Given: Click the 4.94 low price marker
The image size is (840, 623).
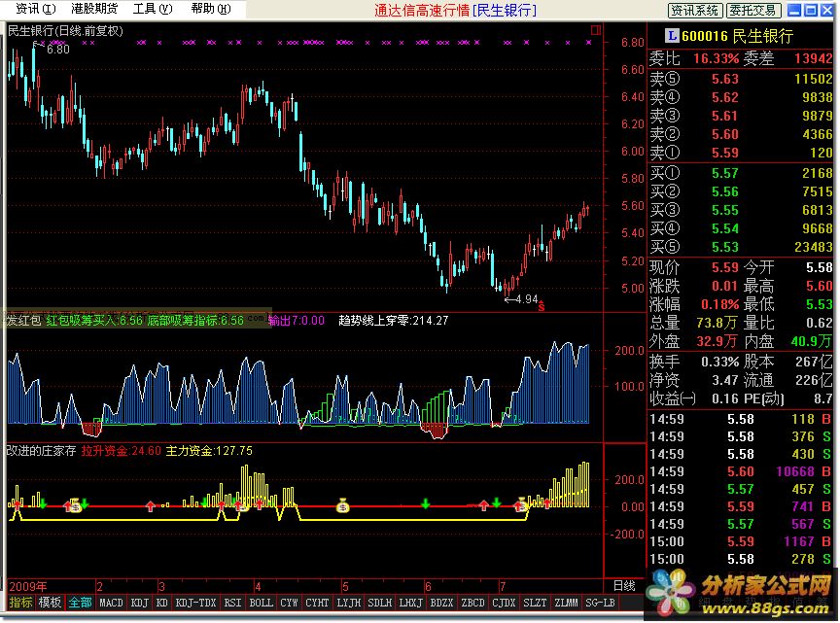Looking at the screenshot, I should pos(527,299).
